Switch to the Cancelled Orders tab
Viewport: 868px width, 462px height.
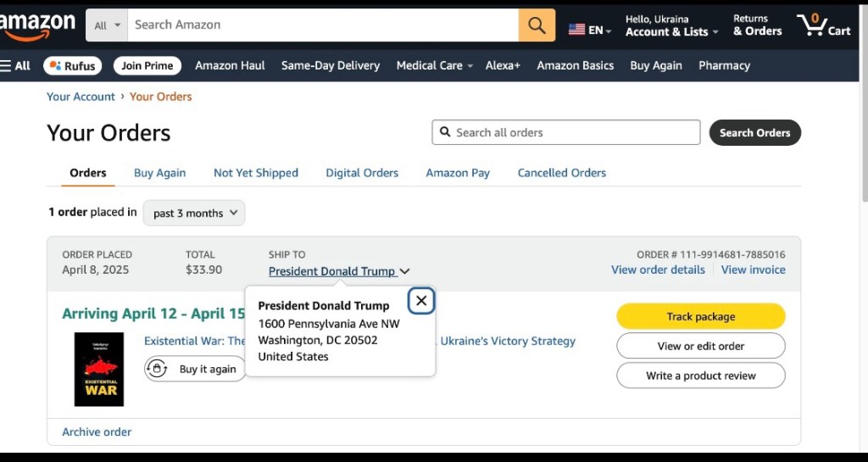click(x=562, y=173)
